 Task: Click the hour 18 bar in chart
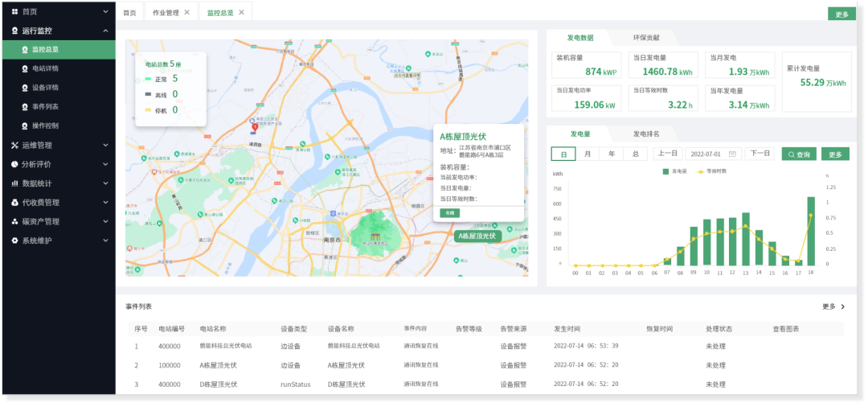811,231
